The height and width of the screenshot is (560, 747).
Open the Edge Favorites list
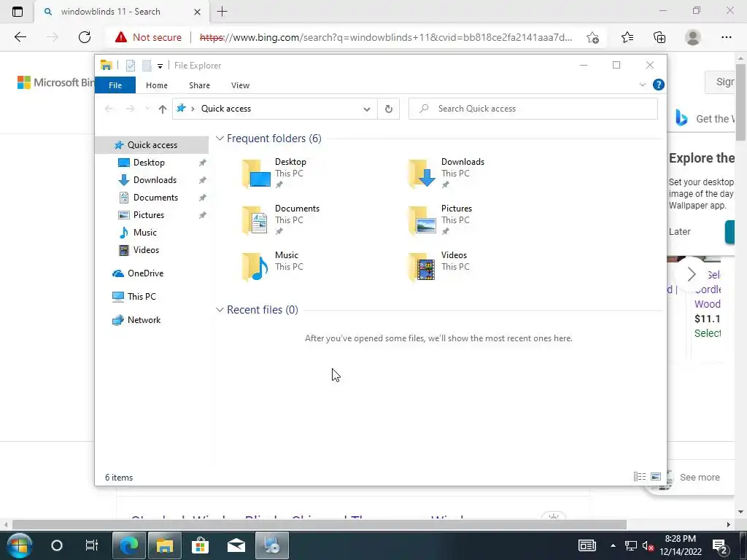[x=627, y=37]
